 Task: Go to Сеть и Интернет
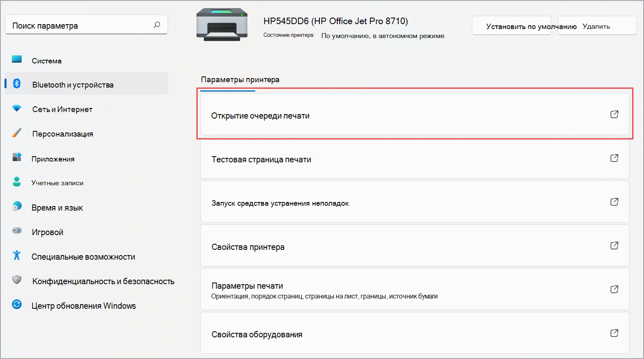coord(86,109)
